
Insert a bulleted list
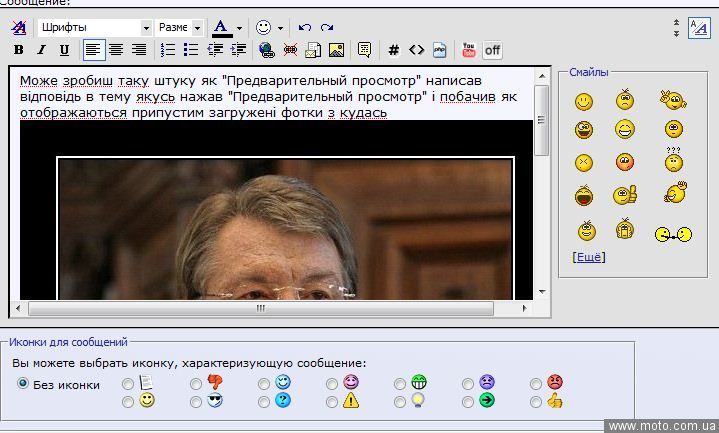pos(191,50)
